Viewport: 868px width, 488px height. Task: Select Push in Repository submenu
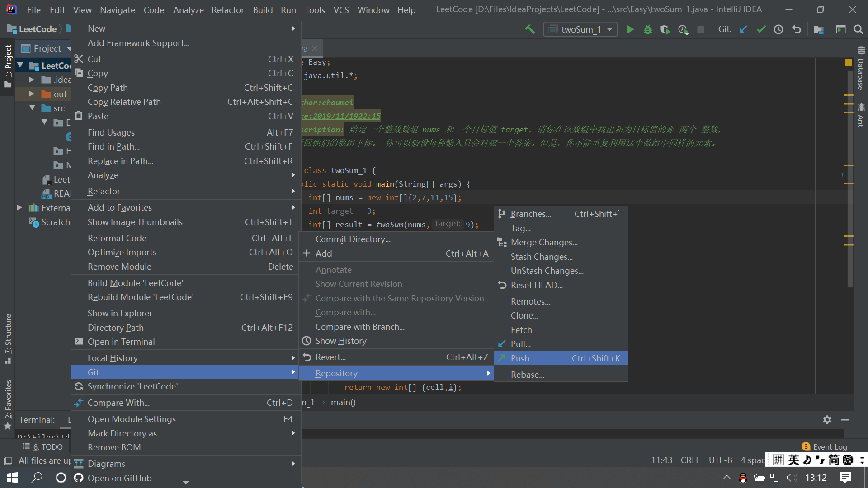click(x=561, y=358)
